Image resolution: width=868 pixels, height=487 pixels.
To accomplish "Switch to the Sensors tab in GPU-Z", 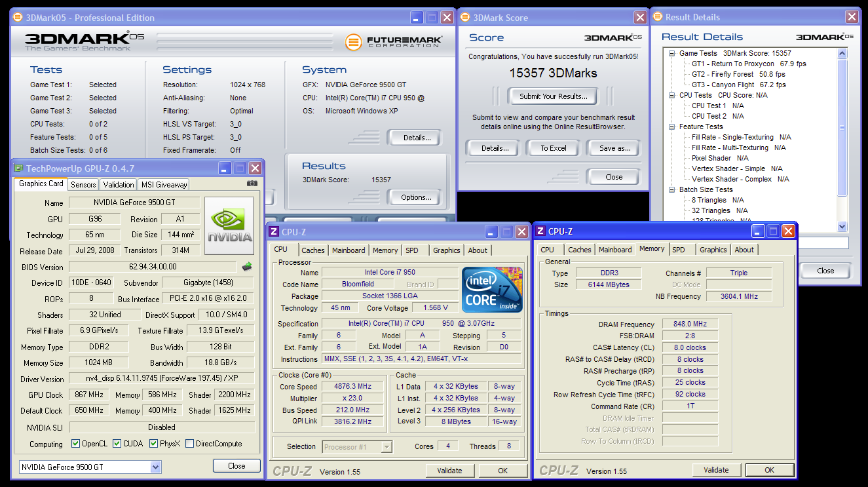I will [83, 185].
